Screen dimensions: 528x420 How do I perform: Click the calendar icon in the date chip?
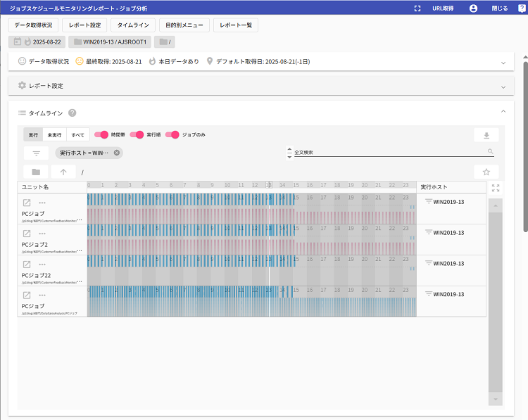point(17,42)
